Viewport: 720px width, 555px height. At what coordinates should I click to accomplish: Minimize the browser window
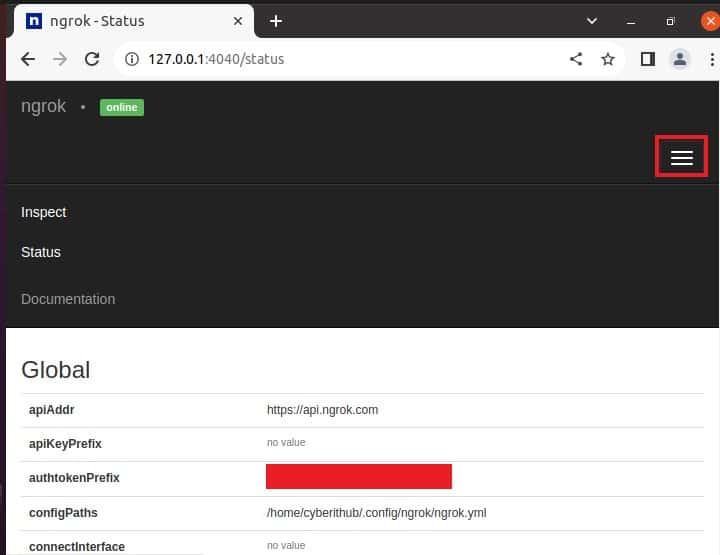point(631,21)
